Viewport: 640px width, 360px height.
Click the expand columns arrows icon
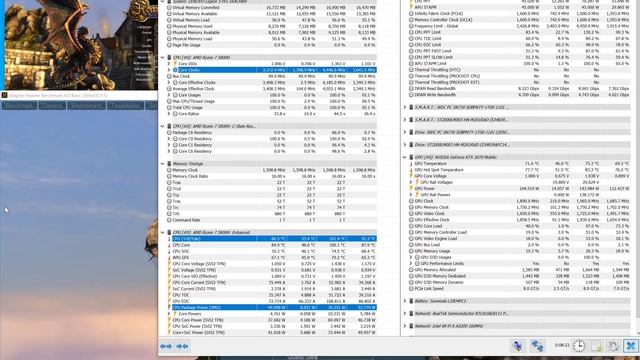166,347
